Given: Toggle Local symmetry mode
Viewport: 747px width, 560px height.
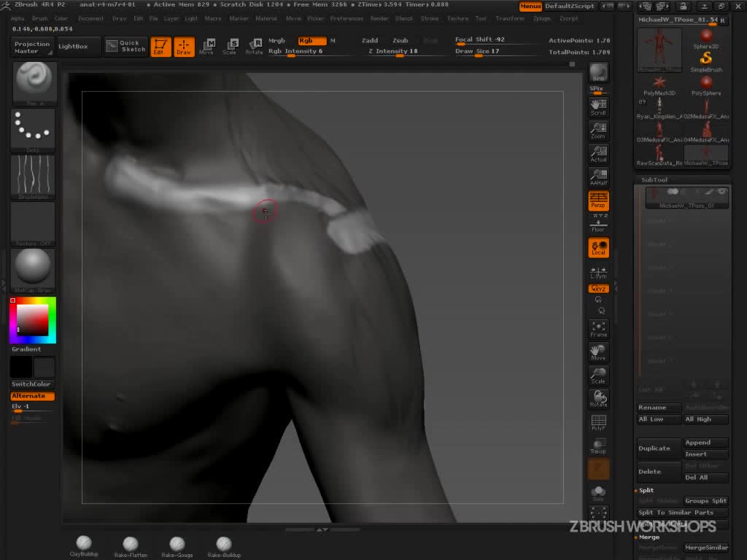Looking at the screenshot, I should [598, 248].
